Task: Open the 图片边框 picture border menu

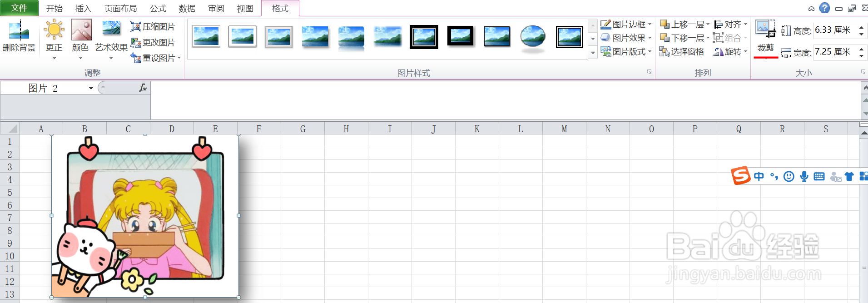Action: click(x=626, y=24)
